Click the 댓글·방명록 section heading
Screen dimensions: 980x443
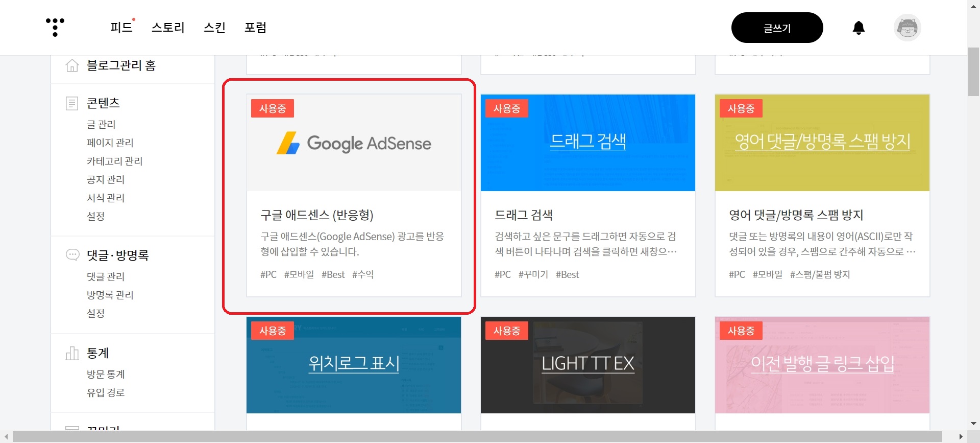pyautogui.click(x=117, y=255)
